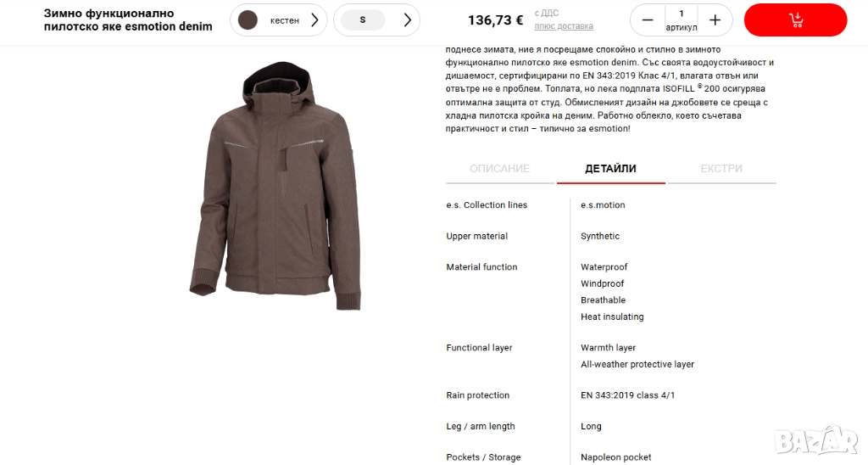
Task: Switch to the ОПИСАНИЕ tab
Action: (x=500, y=169)
